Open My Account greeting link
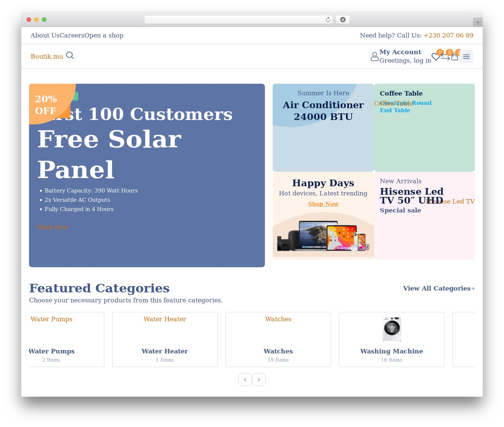504x427 pixels. 405,56
